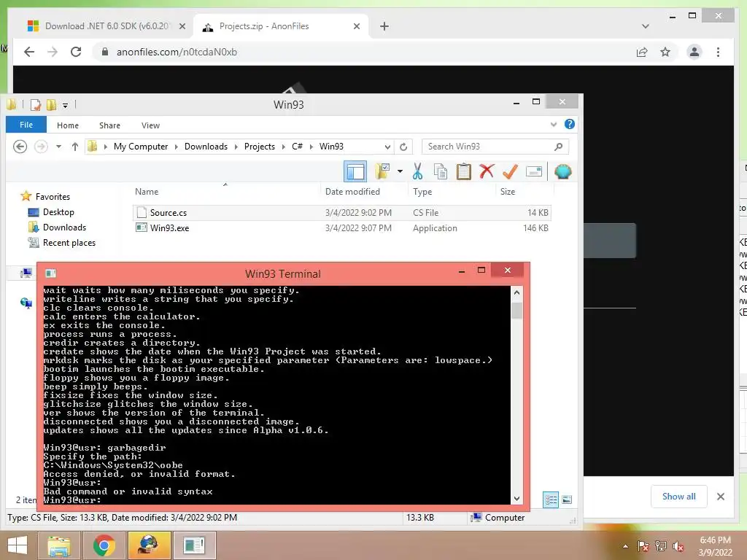The width and height of the screenshot is (747, 560).
Task: Open the View ribbon tab
Action: 150,125
